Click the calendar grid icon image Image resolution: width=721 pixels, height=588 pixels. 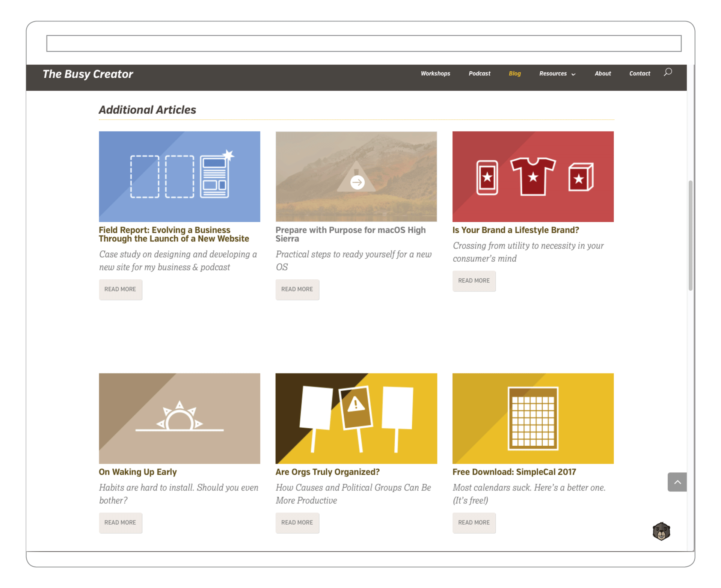(x=532, y=418)
